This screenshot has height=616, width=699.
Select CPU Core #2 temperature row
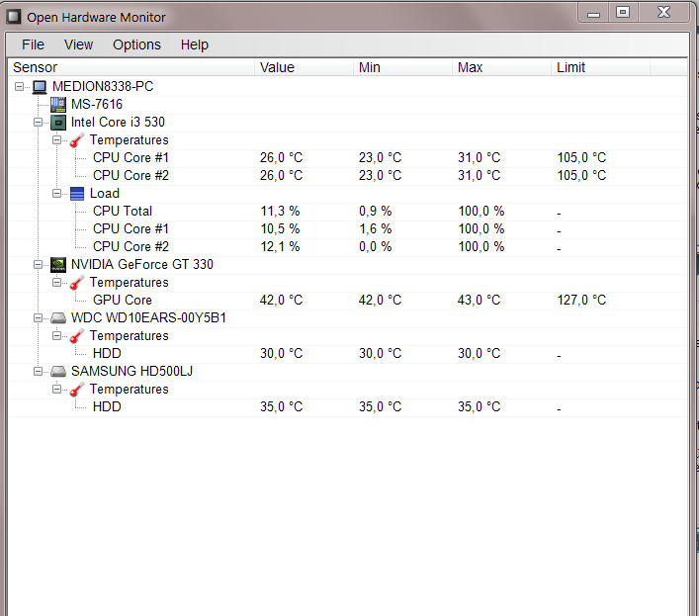[348, 176]
